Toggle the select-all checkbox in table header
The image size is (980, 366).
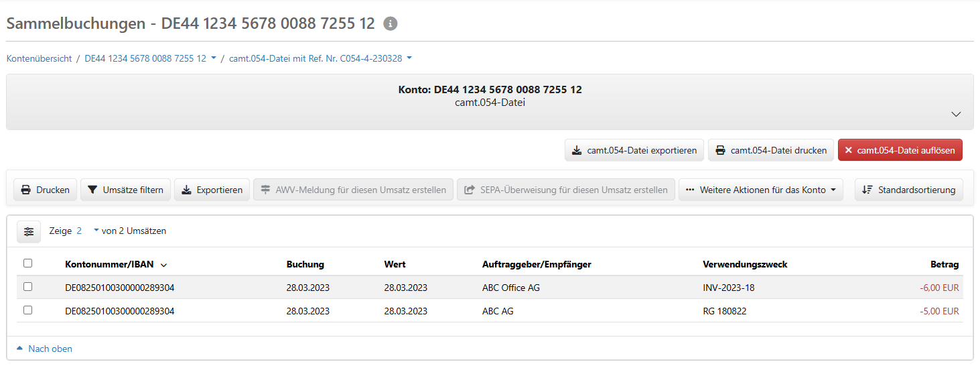point(28,263)
